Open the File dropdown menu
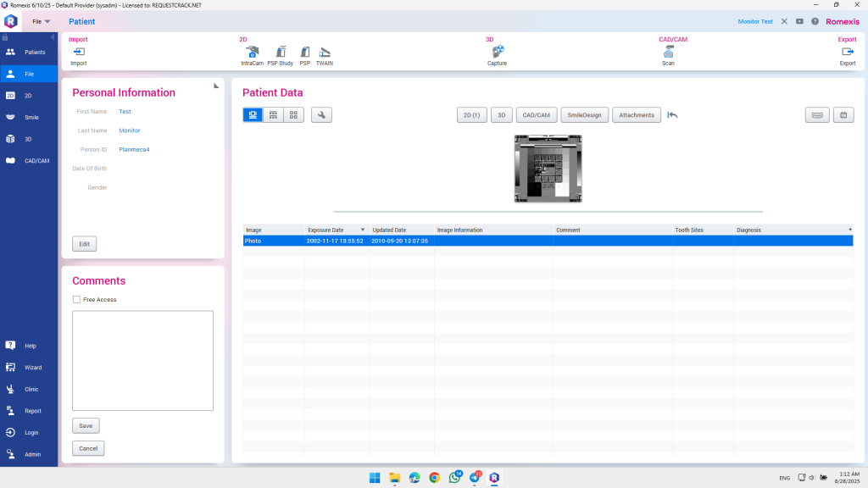 pos(41,21)
